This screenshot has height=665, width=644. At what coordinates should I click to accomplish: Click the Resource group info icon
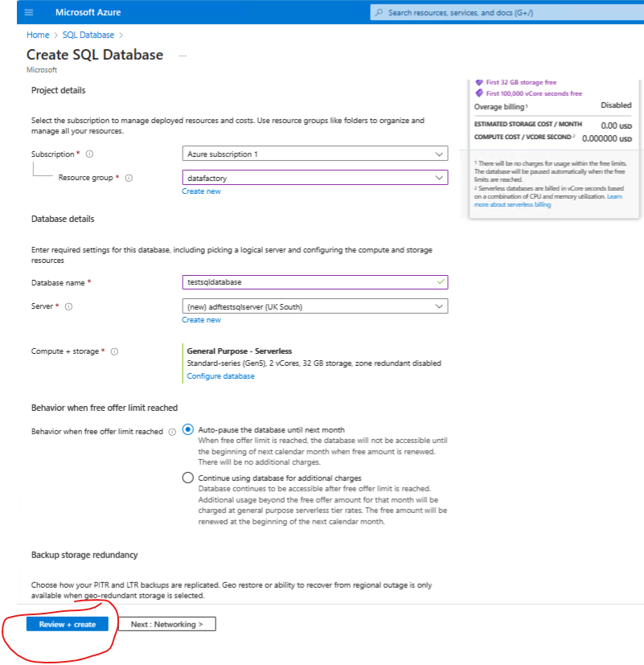pos(129,178)
